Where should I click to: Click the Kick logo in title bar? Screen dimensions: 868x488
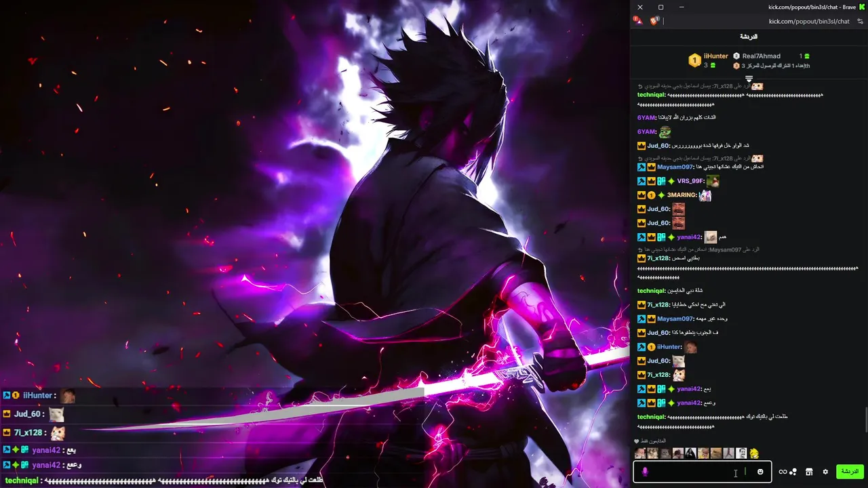click(x=863, y=7)
